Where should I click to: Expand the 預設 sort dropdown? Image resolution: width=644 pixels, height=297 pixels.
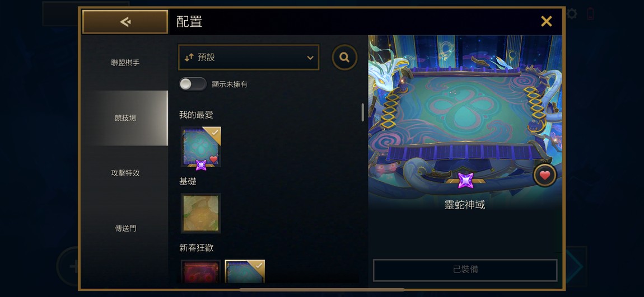tap(249, 58)
